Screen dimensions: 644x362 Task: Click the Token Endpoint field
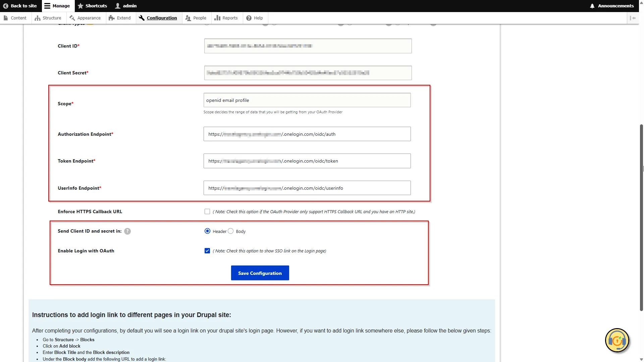click(307, 161)
